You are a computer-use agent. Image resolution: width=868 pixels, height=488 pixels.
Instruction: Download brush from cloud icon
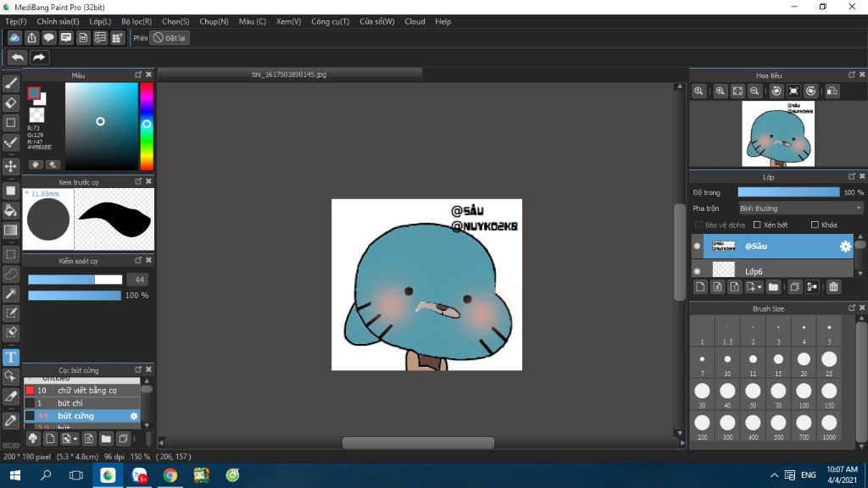[33, 439]
